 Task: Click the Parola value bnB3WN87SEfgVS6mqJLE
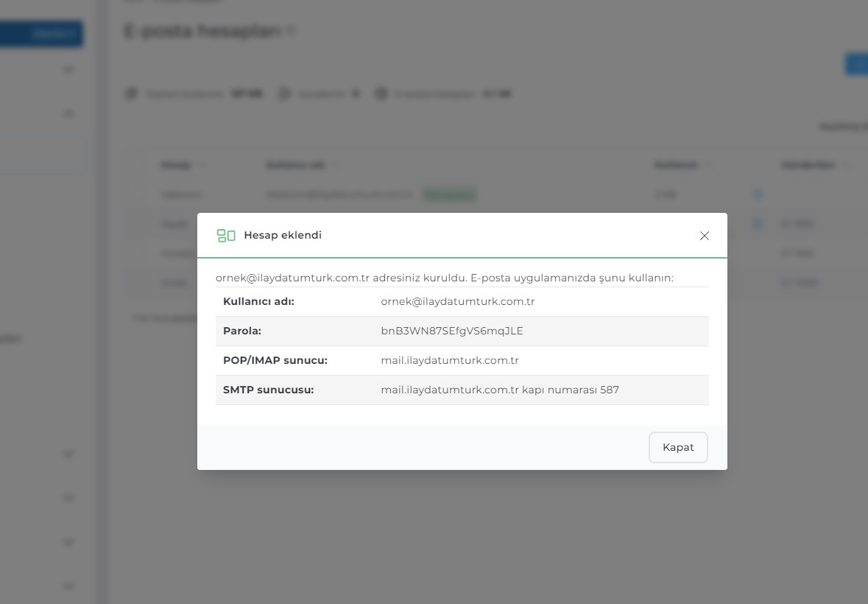point(452,331)
